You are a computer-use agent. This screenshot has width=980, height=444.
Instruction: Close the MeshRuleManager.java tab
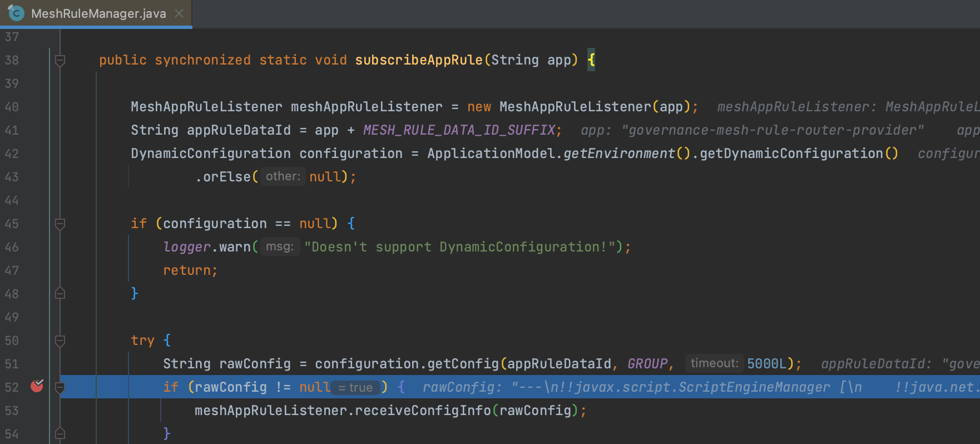click(x=179, y=13)
